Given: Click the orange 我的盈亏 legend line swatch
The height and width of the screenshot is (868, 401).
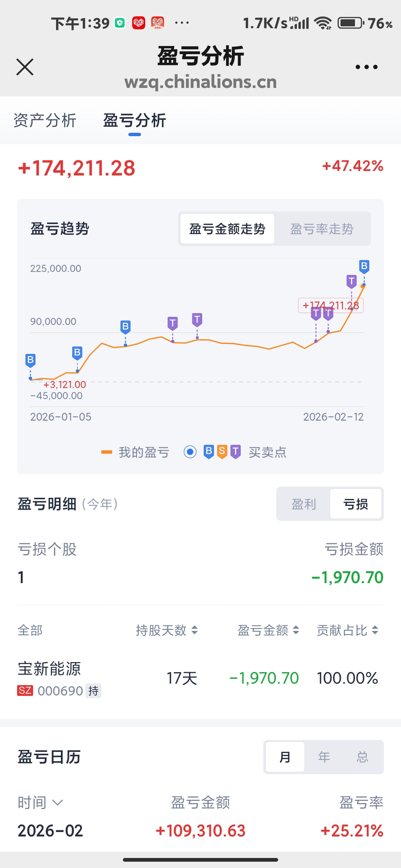Looking at the screenshot, I should coord(107,452).
